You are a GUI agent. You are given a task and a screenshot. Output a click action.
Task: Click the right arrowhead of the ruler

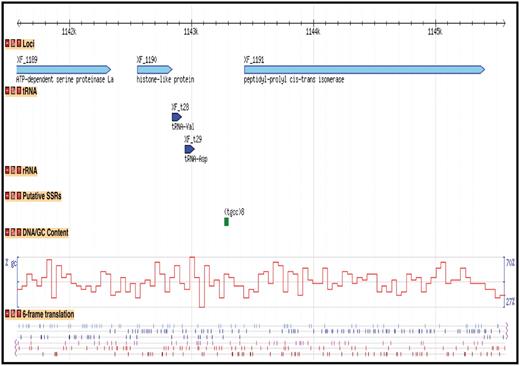(504, 23)
